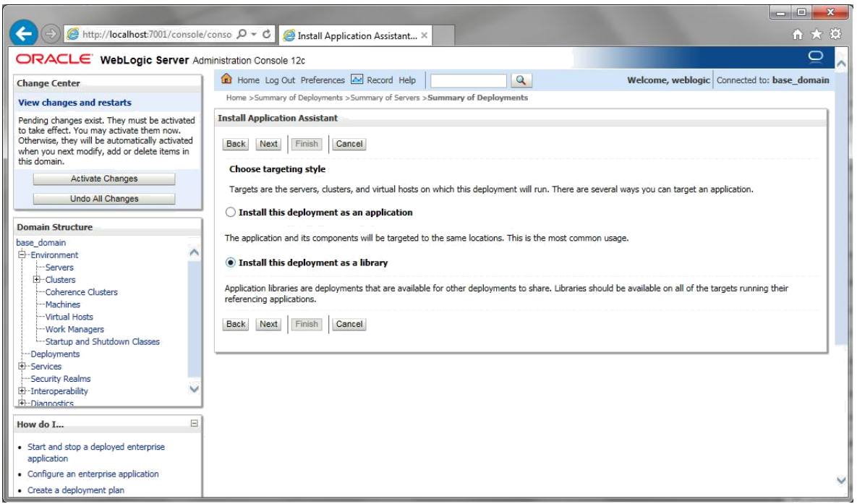Collapse the Environment tree node
Viewport: 857px width, 504px height.
coord(22,255)
